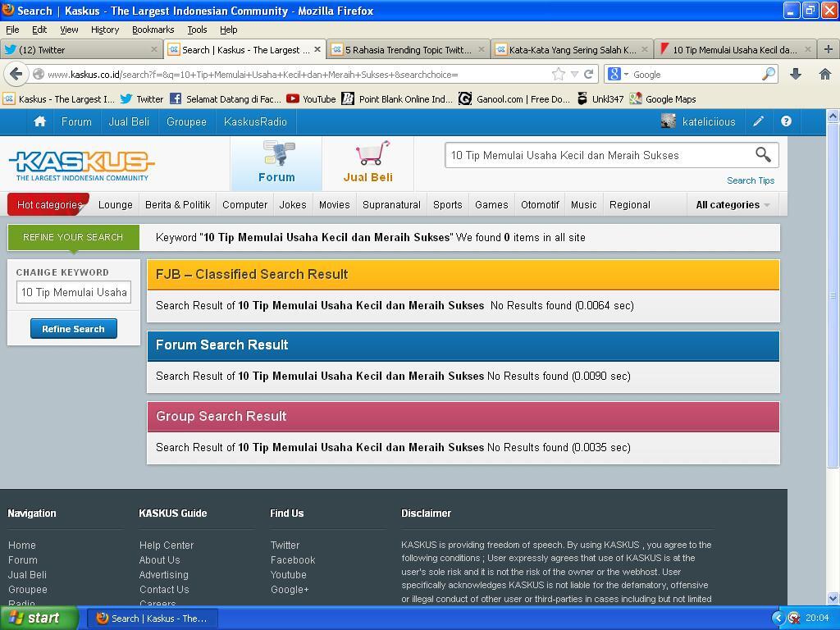Click the kateliciious user avatar
840x630 pixels.
[x=668, y=121]
